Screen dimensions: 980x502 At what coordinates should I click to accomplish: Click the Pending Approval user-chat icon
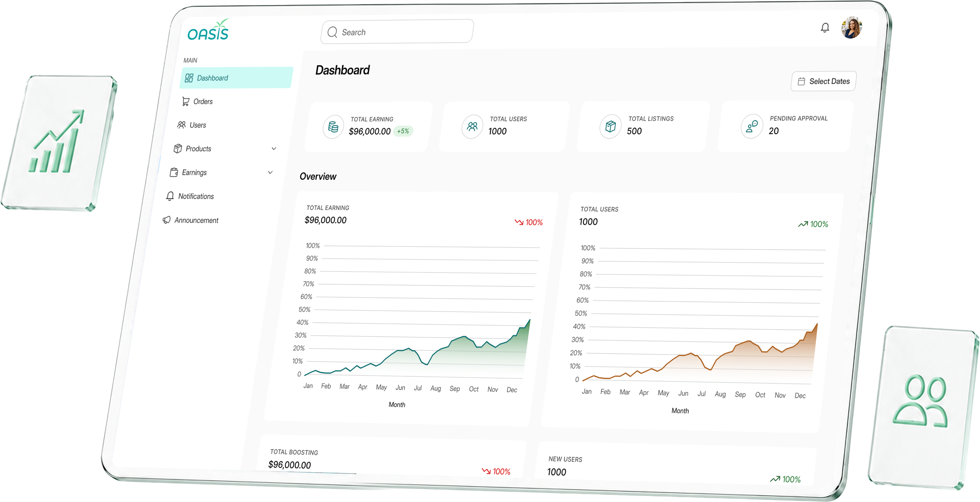(x=752, y=126)
